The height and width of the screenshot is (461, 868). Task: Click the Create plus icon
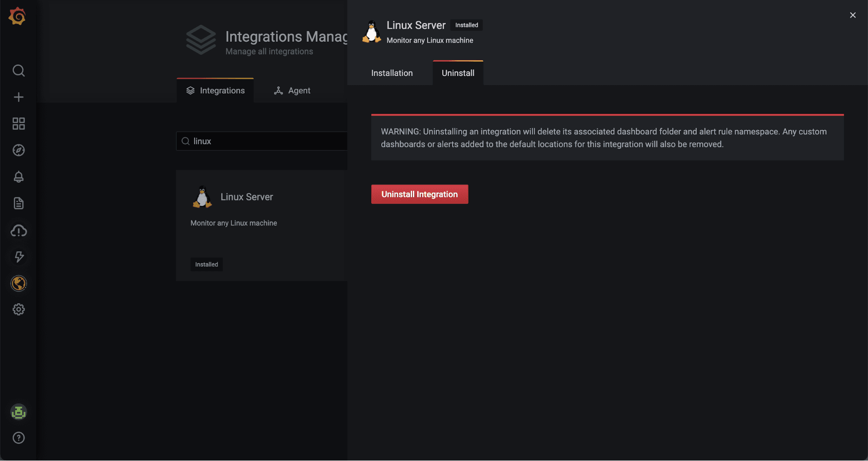coord(18,97)
